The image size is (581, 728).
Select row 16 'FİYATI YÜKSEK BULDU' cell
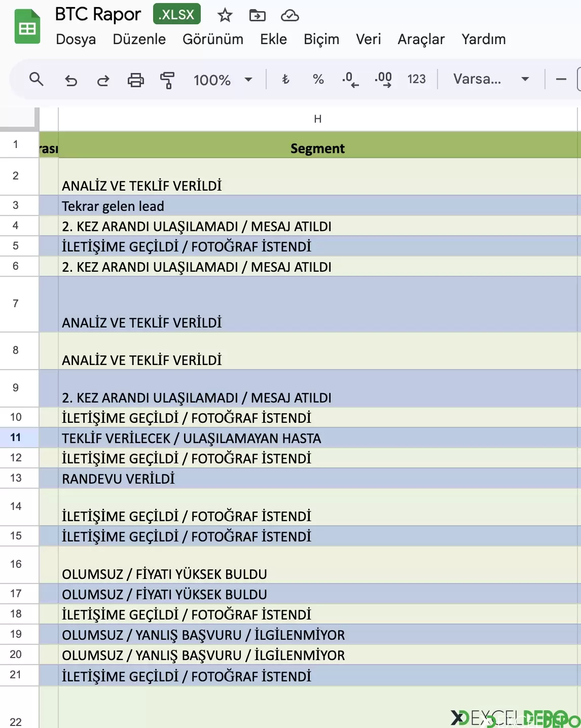tap(318, 565)
